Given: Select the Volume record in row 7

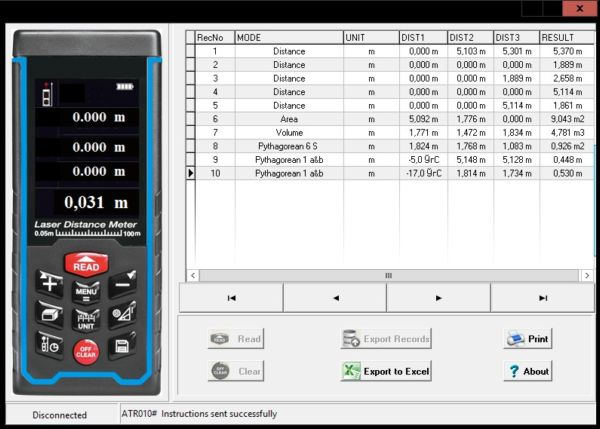Looking at the screenshot, I should (289, 132).
